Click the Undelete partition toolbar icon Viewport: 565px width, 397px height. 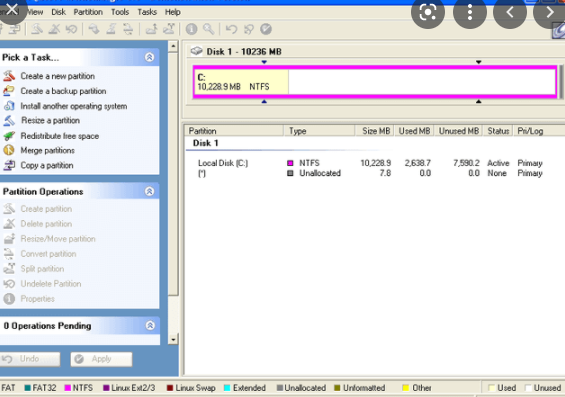click(x=71, y=29)
